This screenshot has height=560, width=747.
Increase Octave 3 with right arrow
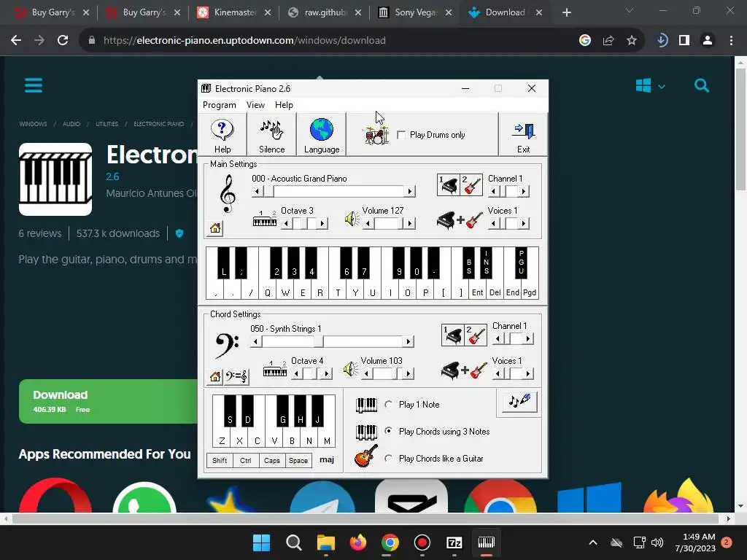[322, 223]
